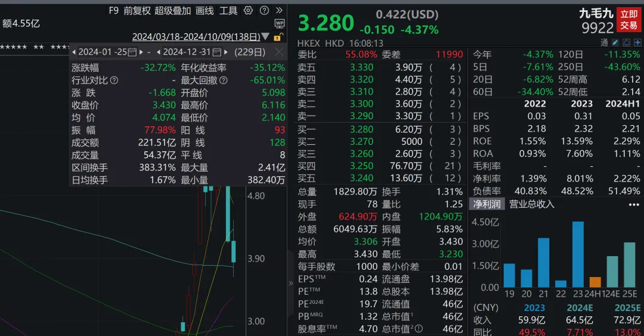Expand date range 2024/03/18-2024/10/09 dropdown arrow

coord(265,36)
